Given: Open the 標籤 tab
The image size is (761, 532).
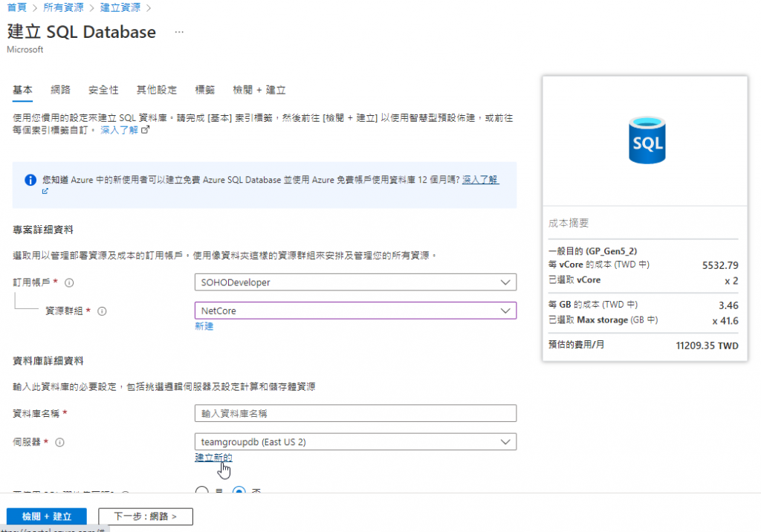Looking at the screenshot, I should click(x=205, y=90).
